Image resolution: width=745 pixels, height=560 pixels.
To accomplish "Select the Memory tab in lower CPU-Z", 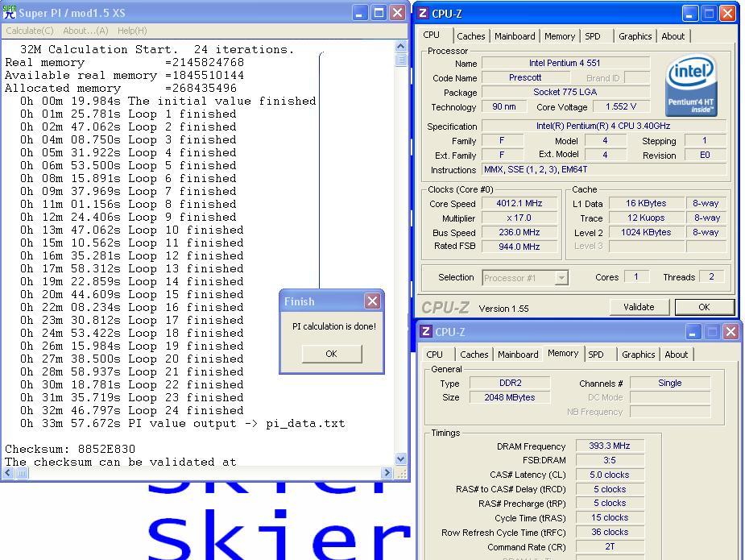I will [x=563, y=353].
